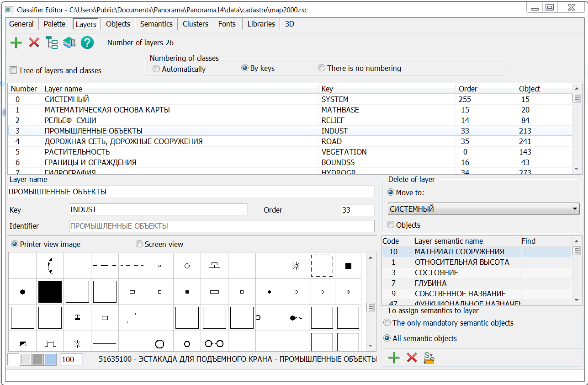Image resolution: width=588 pixels, height=385 pixels.
Task: Add a new layer with the green plus
Action: click(16, 43)
